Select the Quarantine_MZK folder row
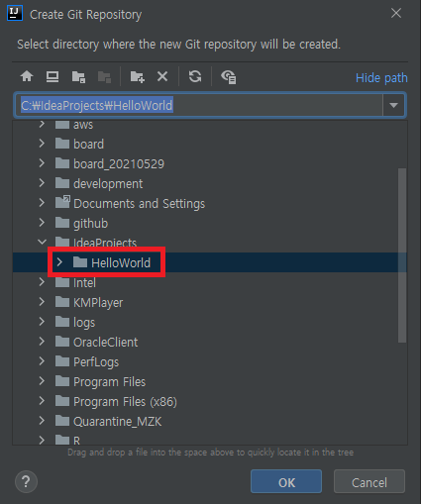This screenshot has width=421, height=504. click(x=210, y=421)
